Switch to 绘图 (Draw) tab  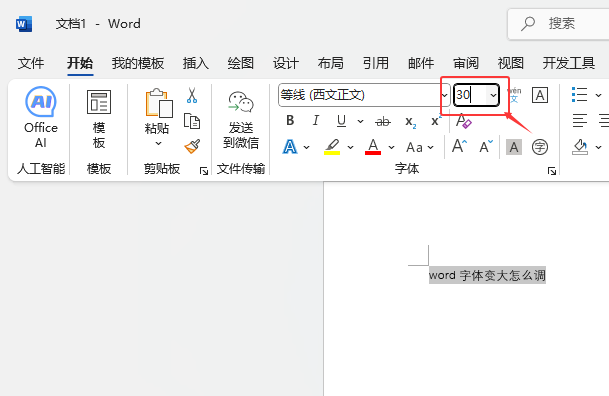(241, 63)
